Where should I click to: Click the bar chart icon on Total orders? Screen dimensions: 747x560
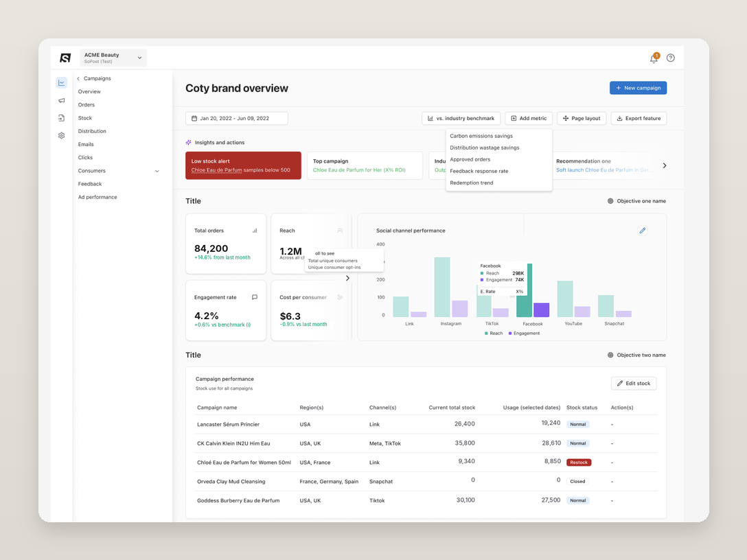pos(255,231)
